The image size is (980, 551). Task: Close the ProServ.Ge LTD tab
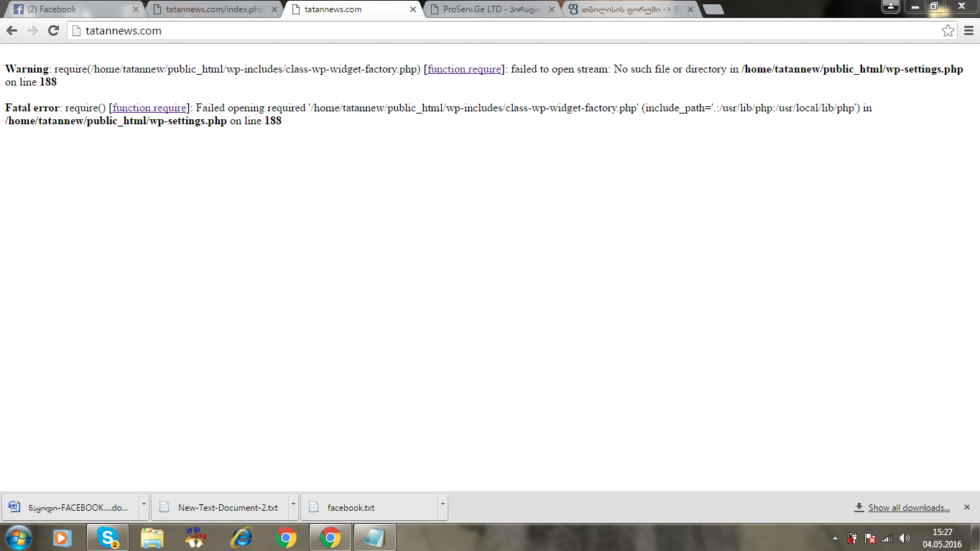[551, 9]
